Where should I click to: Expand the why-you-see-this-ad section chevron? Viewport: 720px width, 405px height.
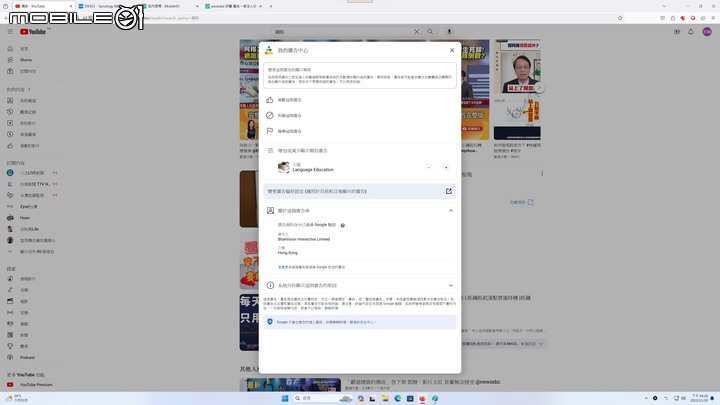point(450,285)
